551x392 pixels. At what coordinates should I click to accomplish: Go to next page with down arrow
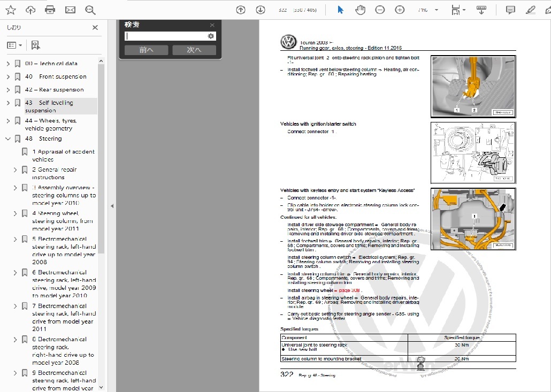tap(260, 10)
